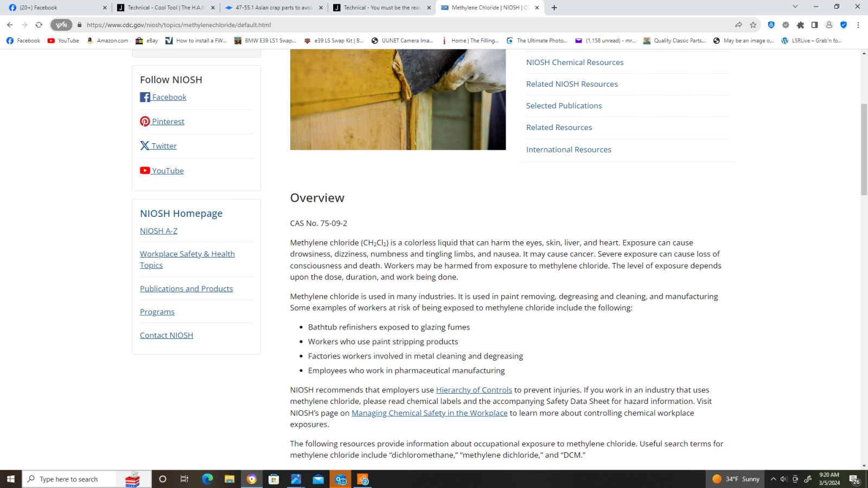The height and width of the screenshot is (488, 868).
Task: Switch to Technical - You must be tab
Action: [381, 8]
